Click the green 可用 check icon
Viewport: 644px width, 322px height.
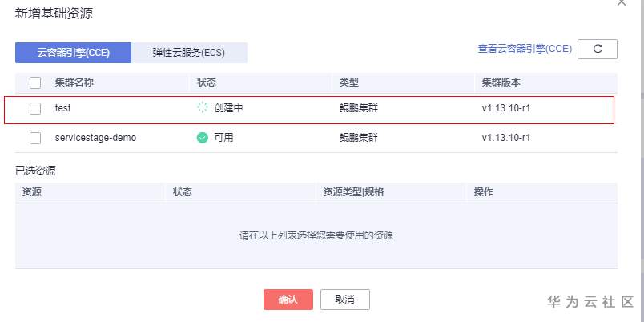click(x=203, y=138)
